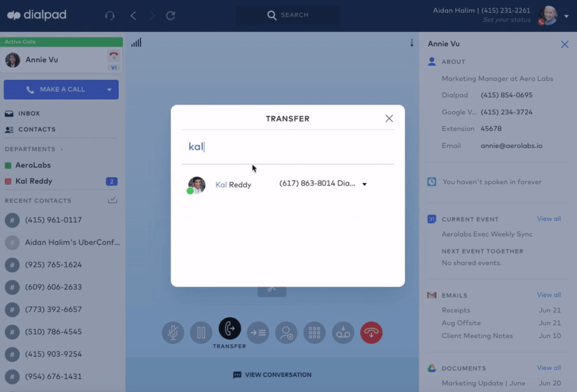Expand Kal Reddy phone number dropdown
Viewport: 577px width, 392px height.
point(364,184)
